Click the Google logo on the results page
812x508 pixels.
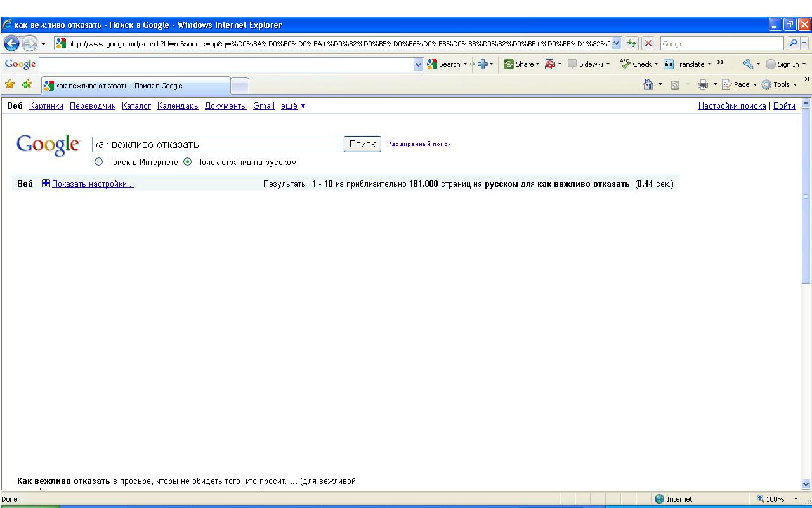click(x=49, y=145)
